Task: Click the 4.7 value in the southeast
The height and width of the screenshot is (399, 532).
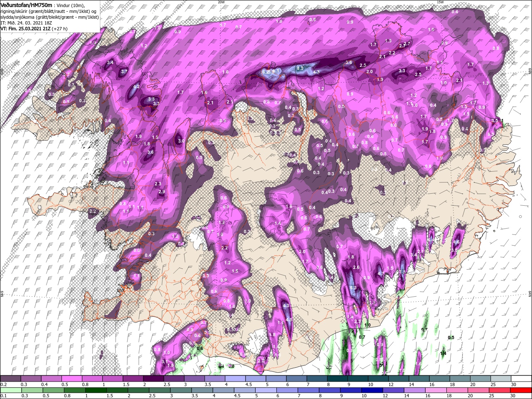Action: (381, 273)
